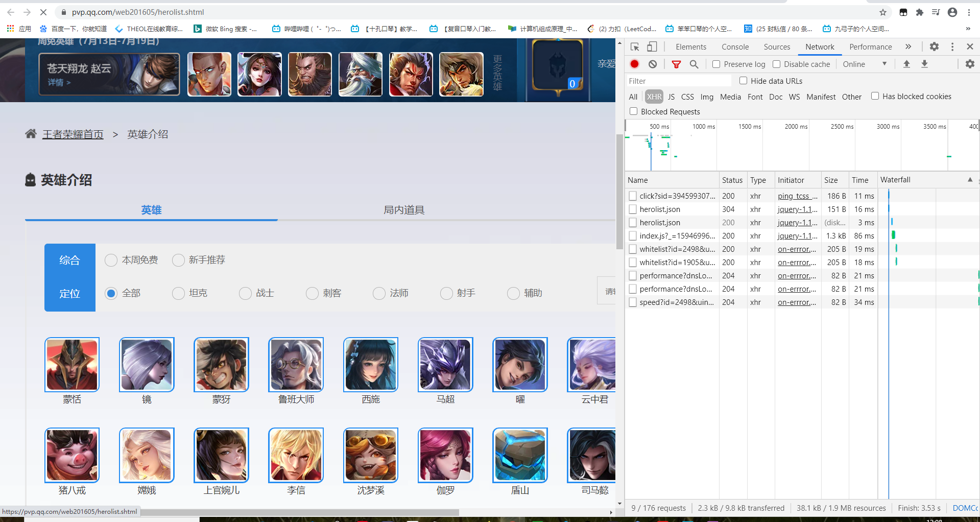Sort requests by Status column
The image size is (980, 522).
(732, 180)
